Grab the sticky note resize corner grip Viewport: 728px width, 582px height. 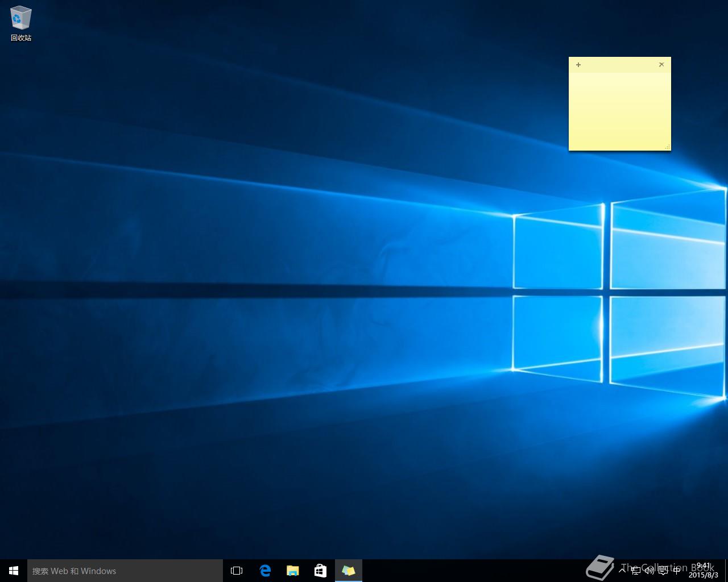click(x=667, y=147)
